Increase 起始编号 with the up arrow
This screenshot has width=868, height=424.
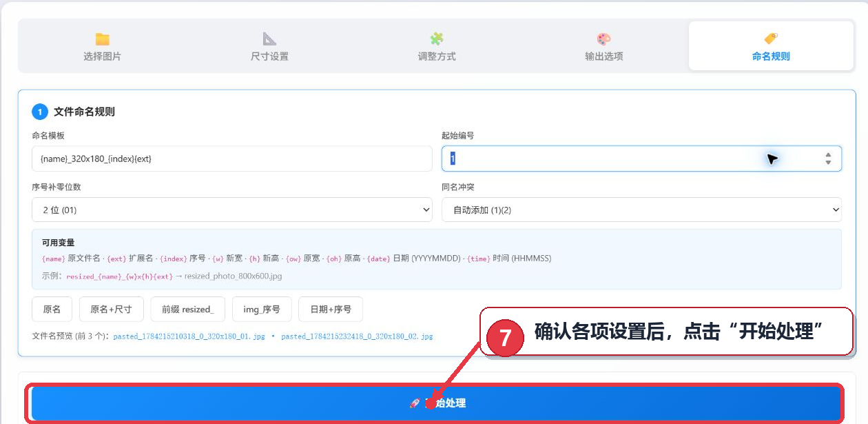[x=828, y=155]
